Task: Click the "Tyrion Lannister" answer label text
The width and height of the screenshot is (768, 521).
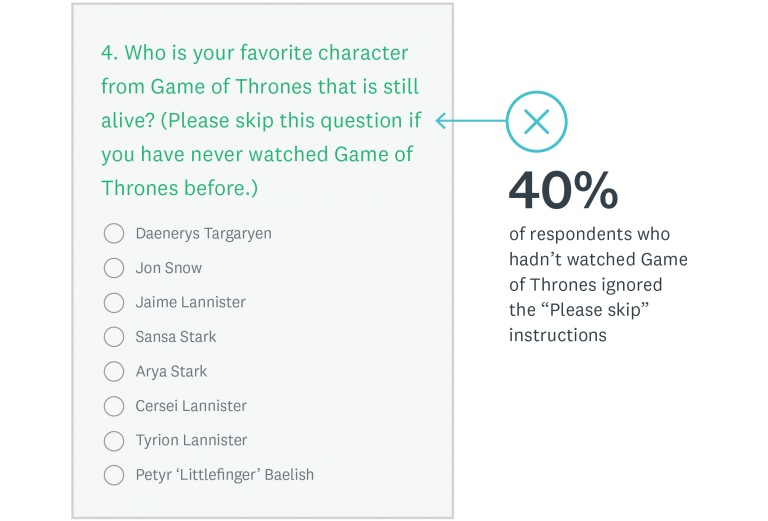Action: click(191, 440)
